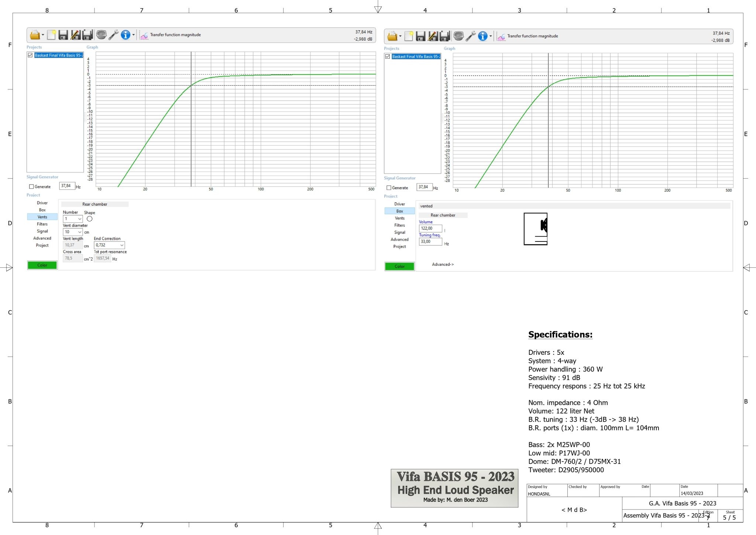Open project folder icon in right panel toolbar
Viewport: 756px width, 535px height.
[392, 36]
